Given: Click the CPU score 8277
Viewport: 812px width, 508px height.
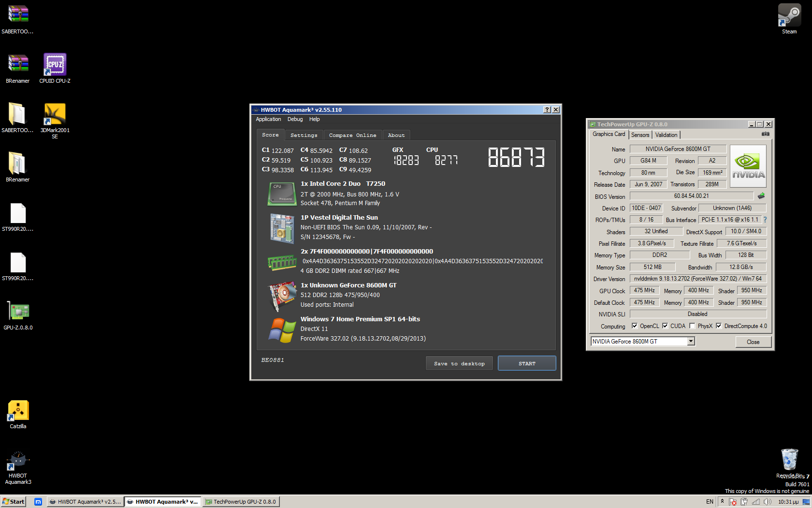Looking at the screenshot, I should pos(446,160).
